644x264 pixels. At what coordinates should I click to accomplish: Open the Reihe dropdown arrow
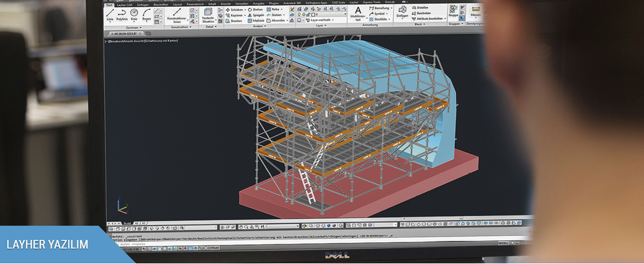282,9
